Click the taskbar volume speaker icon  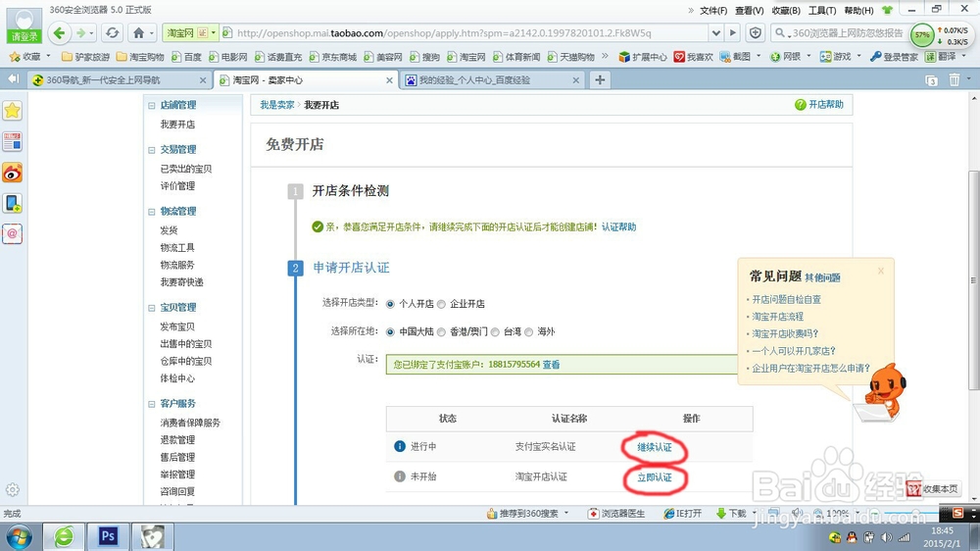(886, 537)
